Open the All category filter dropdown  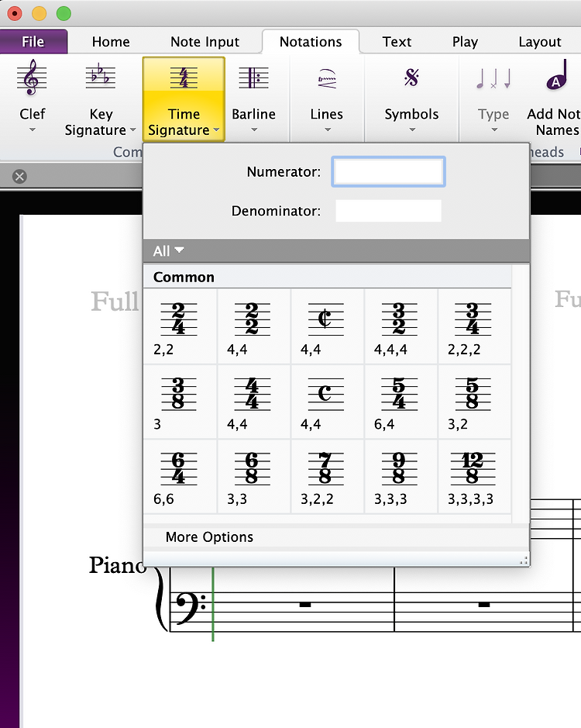click(x=168, y=251)
